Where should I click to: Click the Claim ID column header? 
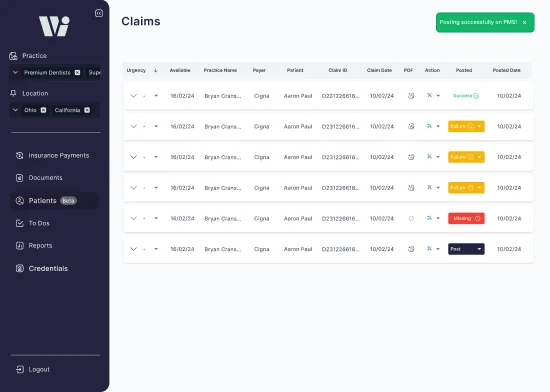(338, 70)
